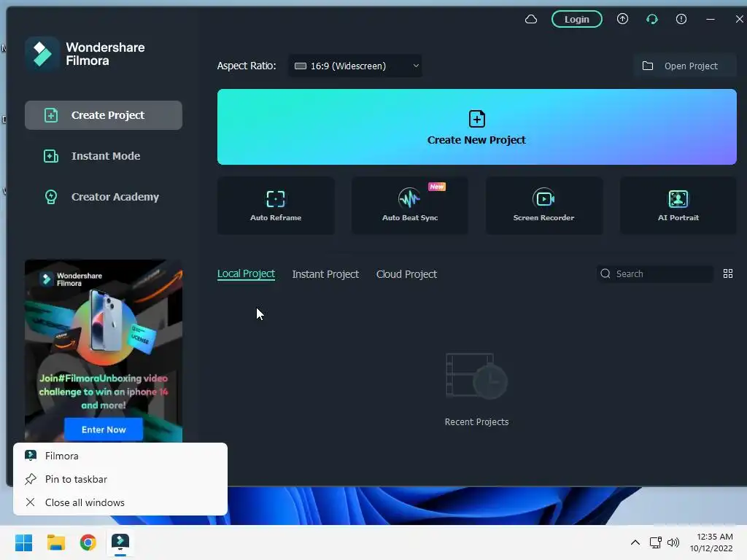This screenshot has height=560, width=747.
Task: Launch Auto Reframe tool
Action: tap(276, 206)
